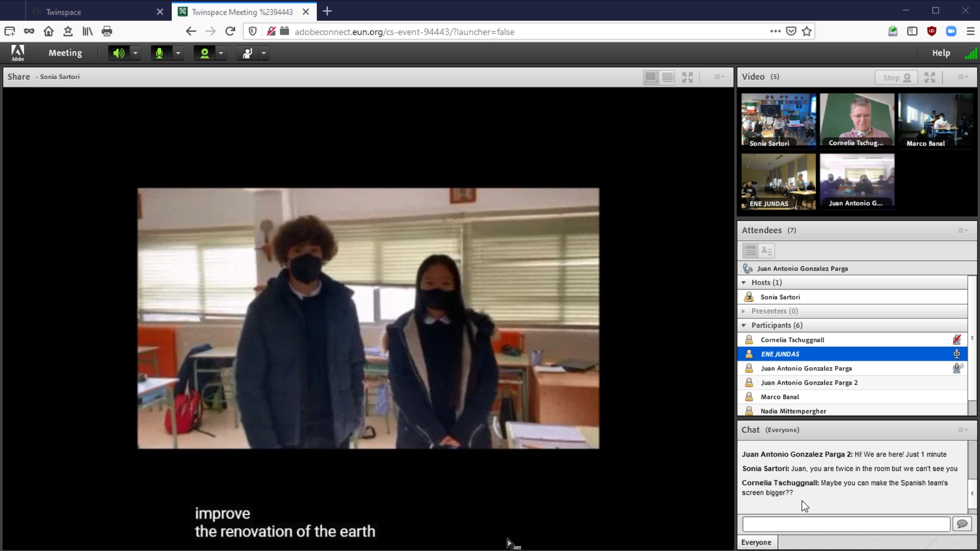Select Juan Antonio Gonzalez Parga 2 participant
The image size is (980, 551).
click(x=852, y=383)
